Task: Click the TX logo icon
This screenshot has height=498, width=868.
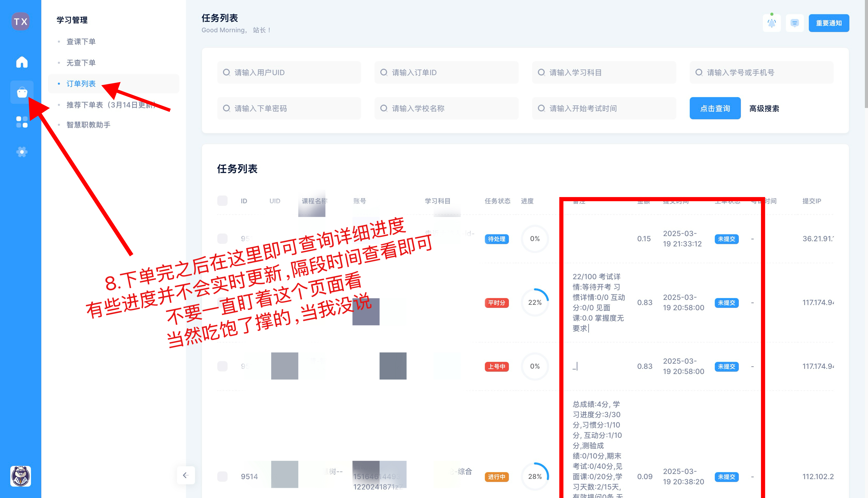Action: click(x=20, y=21)
